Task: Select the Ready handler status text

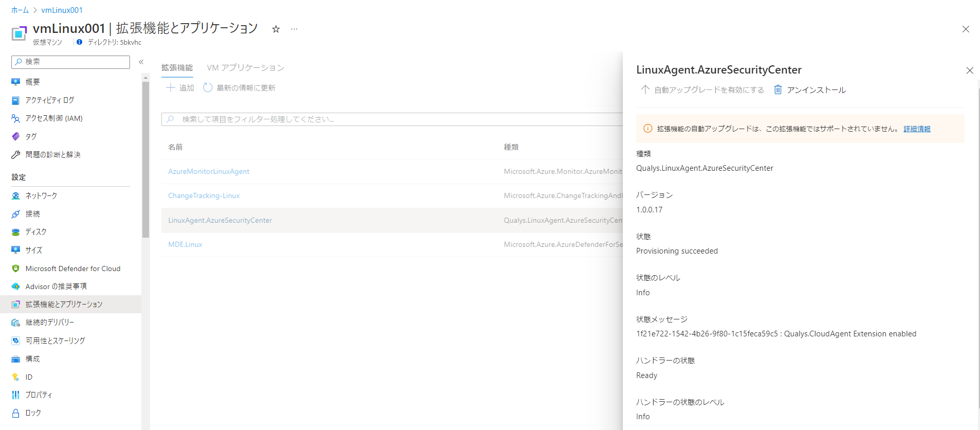Action: [x=646, y=375]
